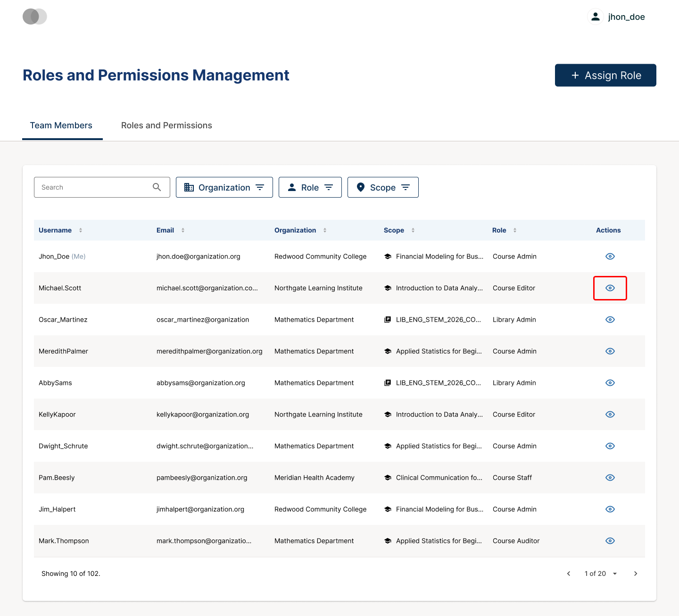Click Jhon_Doe (Me) username cell

coord(62,257)
